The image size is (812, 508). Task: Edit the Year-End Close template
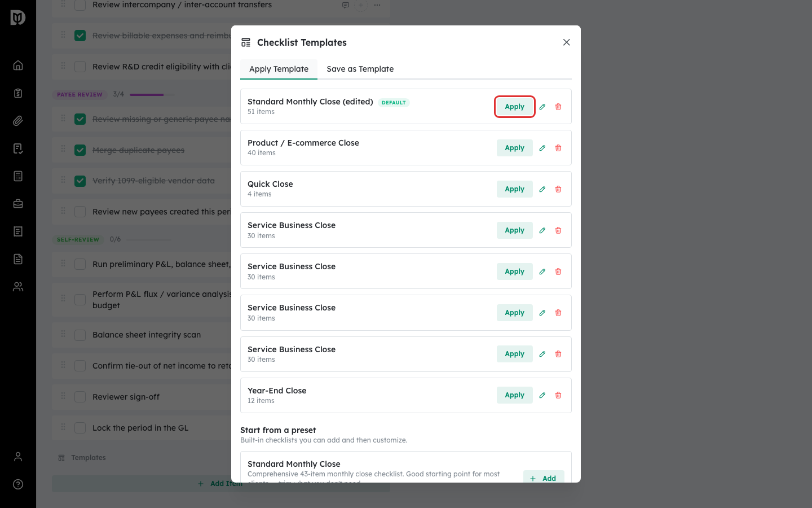[542, 395]
